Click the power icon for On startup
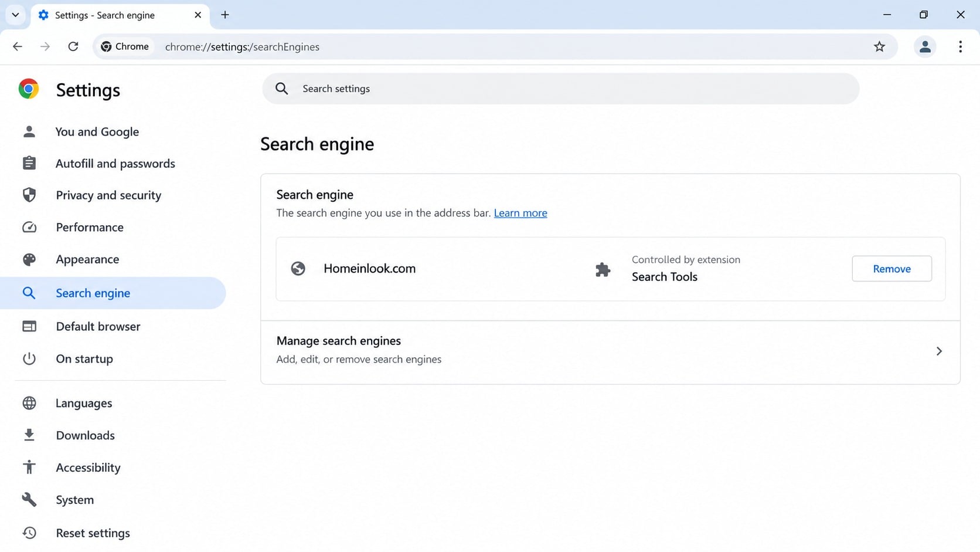The image size is (980, 552). coord(29,358)
